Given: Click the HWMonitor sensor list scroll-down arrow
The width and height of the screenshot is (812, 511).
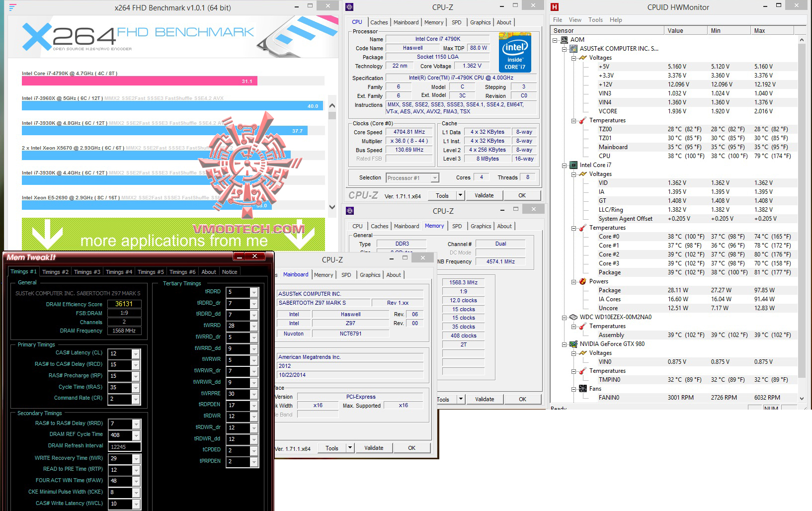Looking at the screenshot, I should (x=802, y=398).
